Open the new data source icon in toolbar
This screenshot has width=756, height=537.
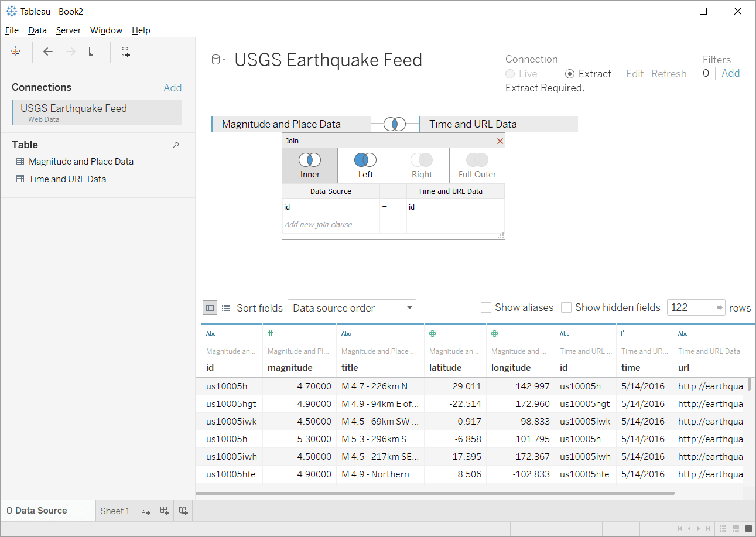[125, 52]
